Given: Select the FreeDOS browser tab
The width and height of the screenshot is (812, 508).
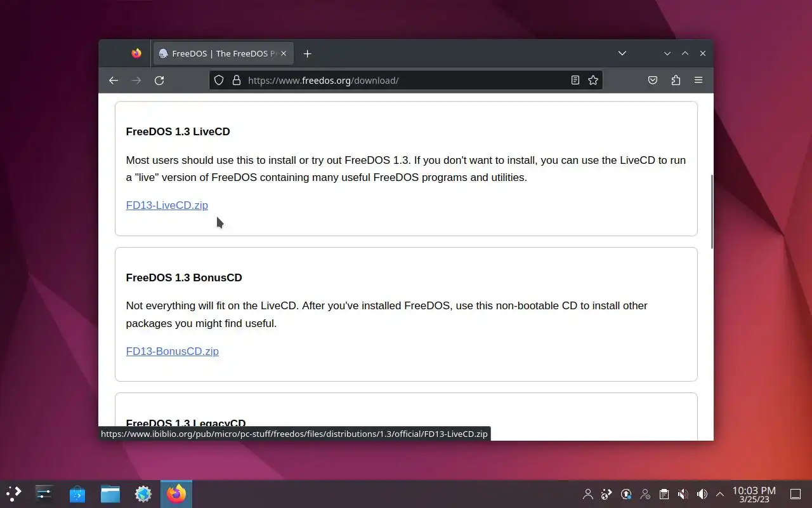Looking at the screenshot, I should pyautogui.click(x=223, y=53).
